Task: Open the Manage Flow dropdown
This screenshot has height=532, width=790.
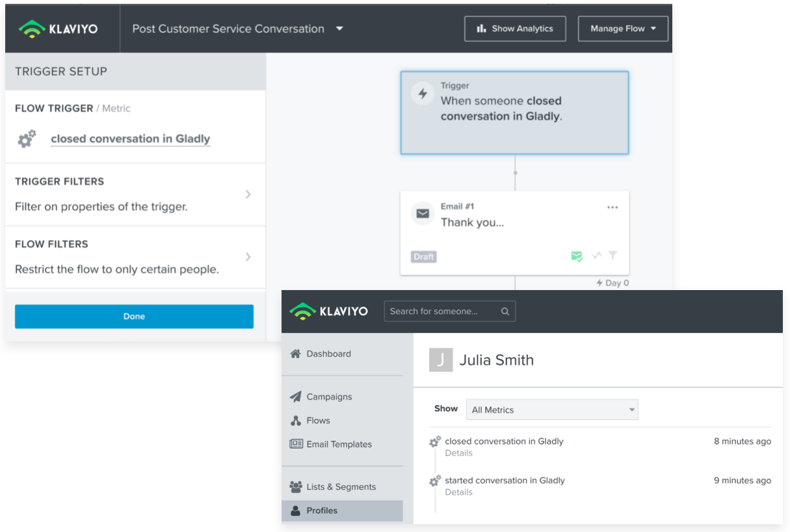Action: [623, 29]
